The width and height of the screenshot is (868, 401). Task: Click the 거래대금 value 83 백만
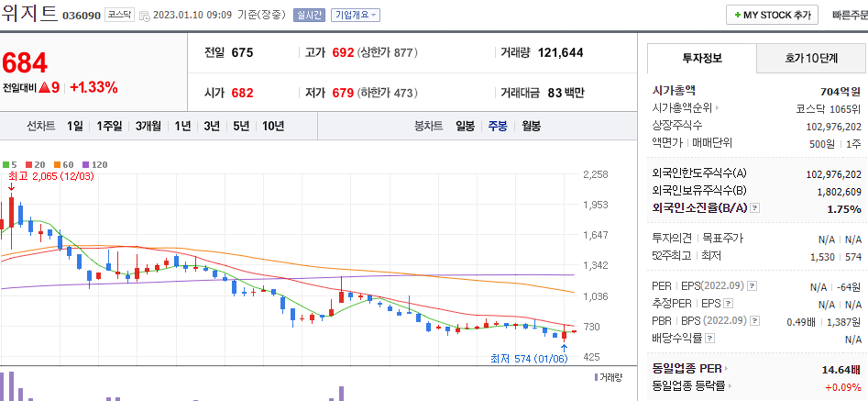(566, 93)
